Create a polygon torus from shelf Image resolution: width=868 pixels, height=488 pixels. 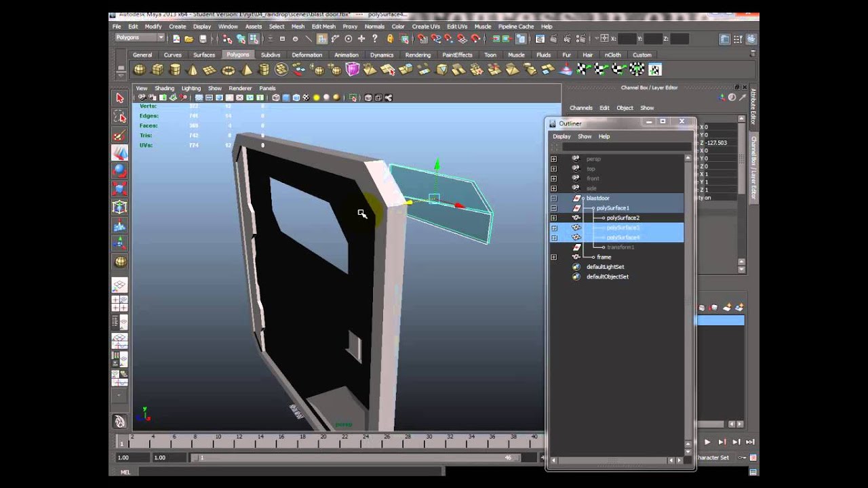coord(229,69)
